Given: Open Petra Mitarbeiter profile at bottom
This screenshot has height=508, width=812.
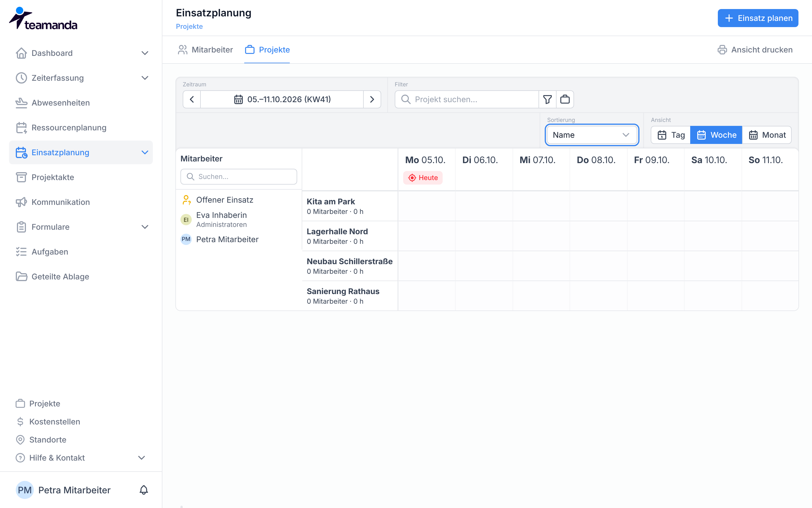Looking at the screenshot, I should click(63, 490).
